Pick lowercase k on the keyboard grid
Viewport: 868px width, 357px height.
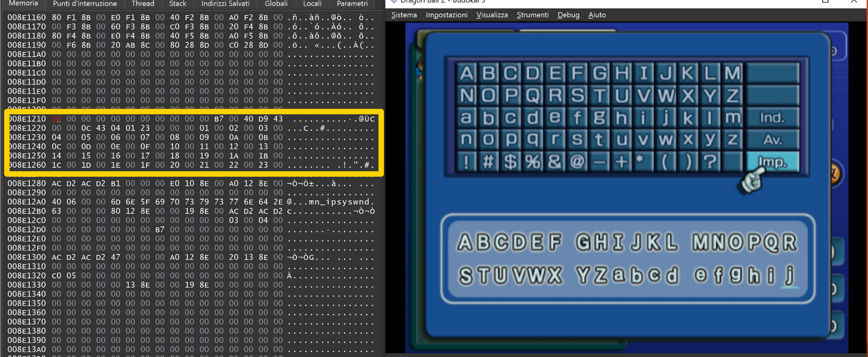[x=688, y=117]
